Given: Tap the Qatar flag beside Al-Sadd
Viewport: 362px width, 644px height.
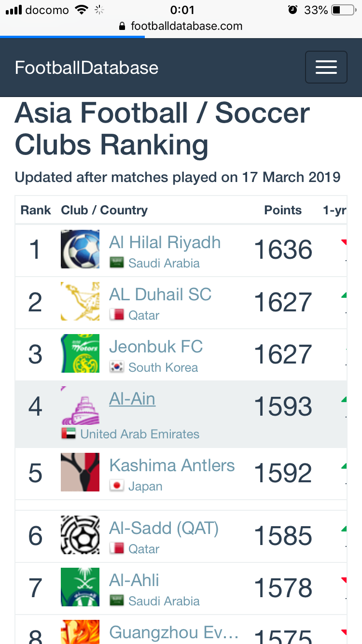Looking at the screenshot, I should pos(117,548).
